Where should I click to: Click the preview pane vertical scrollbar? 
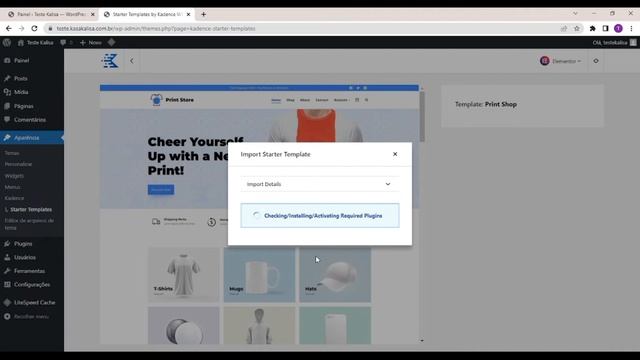point(422,116)
